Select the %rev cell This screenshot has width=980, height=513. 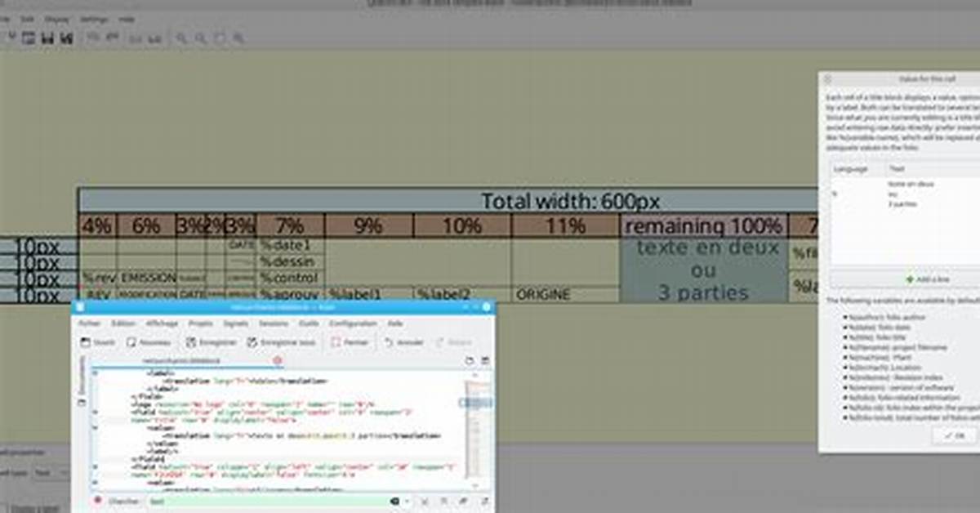click(x=97, y=278)
